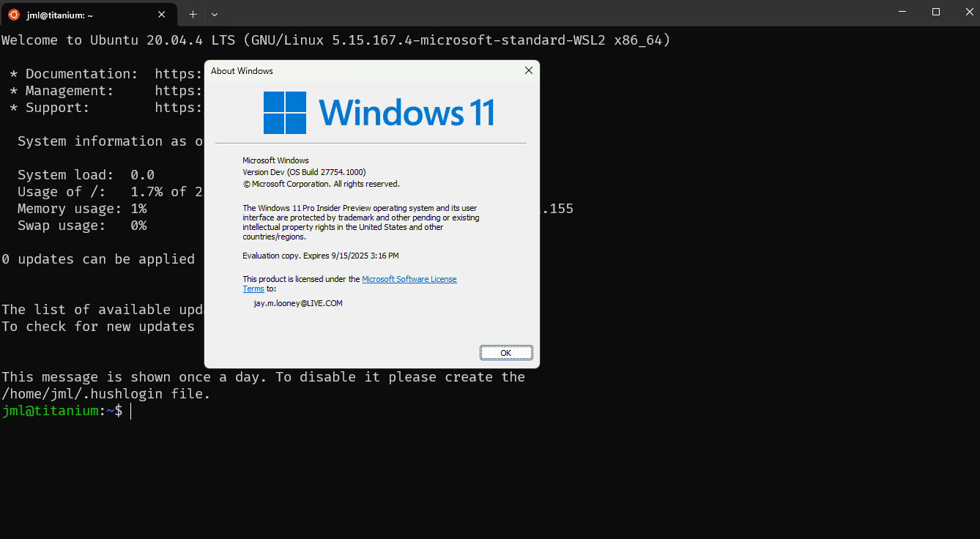Screen dimensions: 980x539
Task: Click the '* Support:' line in terminal
Action: pyautogui.click(x=106, y=108)
